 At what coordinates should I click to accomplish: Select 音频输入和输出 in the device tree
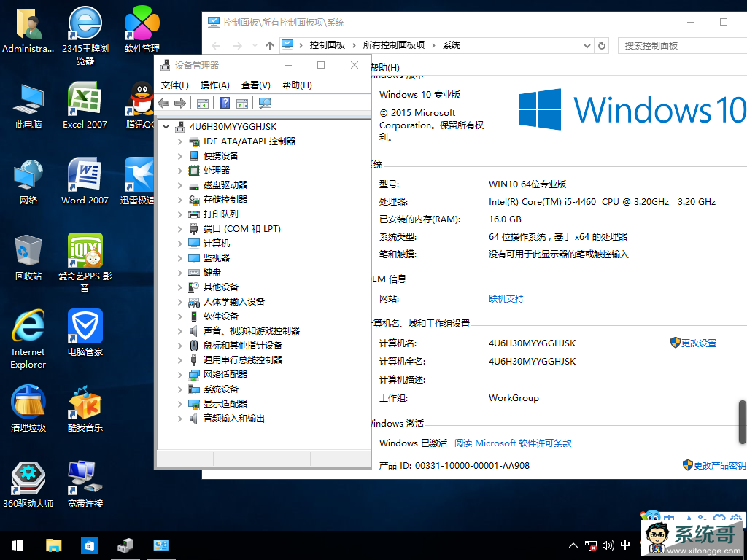(233, 418)
